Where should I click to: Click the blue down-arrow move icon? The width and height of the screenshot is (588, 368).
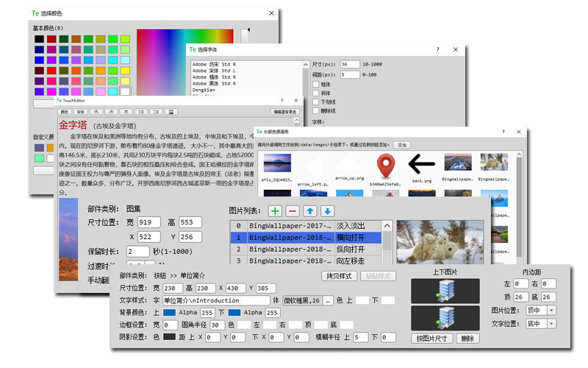pyautogui.click(x=327, y=211)
